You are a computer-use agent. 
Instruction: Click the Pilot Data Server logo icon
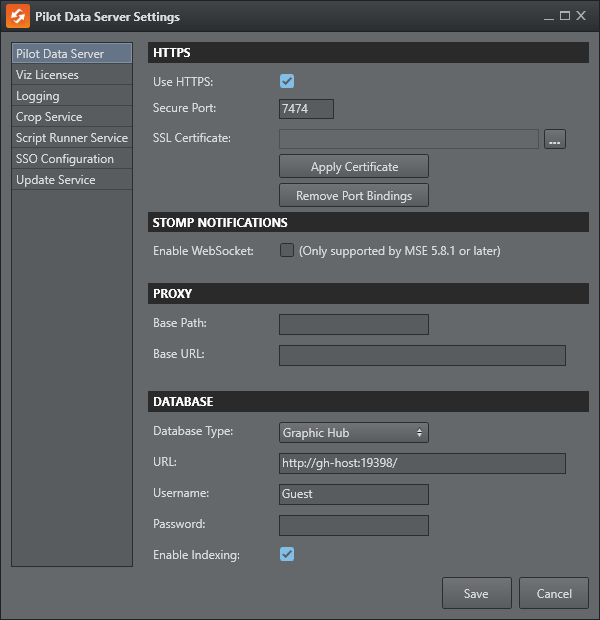[17, 17]
